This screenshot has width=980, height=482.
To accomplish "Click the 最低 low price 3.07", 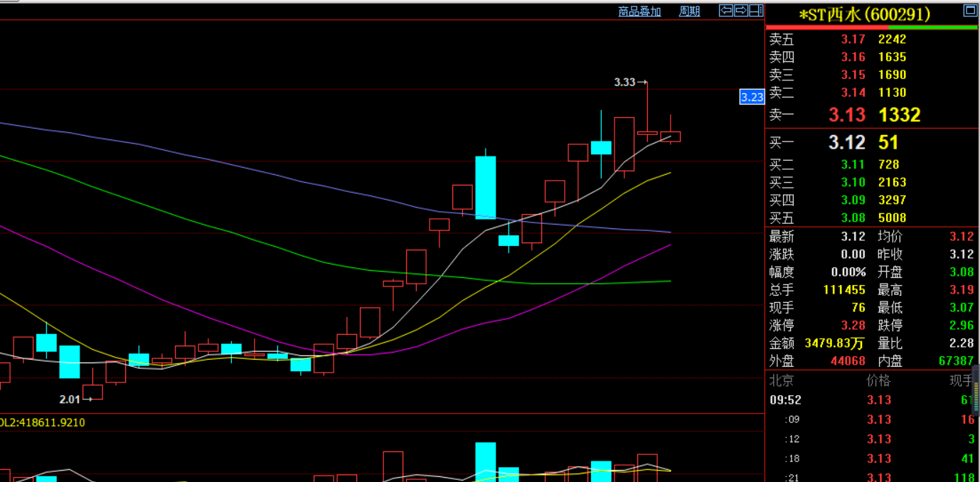I will 962,308.
